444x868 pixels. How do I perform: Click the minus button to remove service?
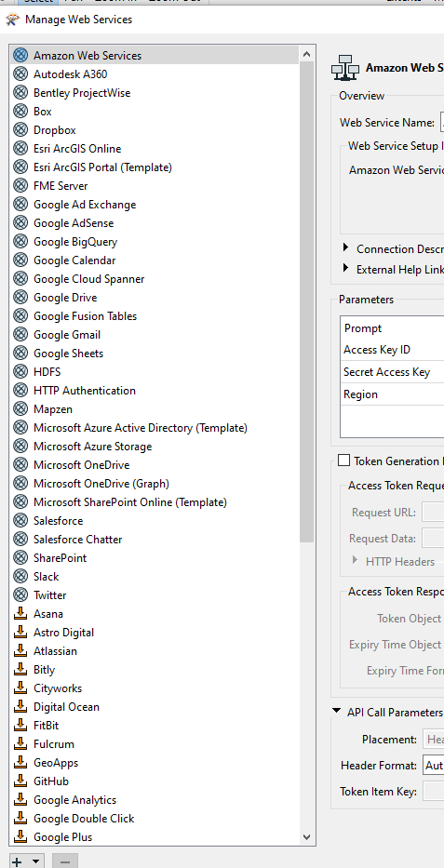65,861
